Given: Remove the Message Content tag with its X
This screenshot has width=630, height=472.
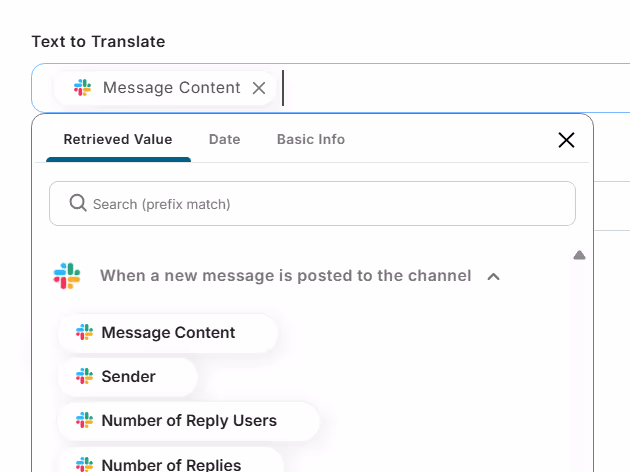Looking at the screenshot, I should coord(259,88).
